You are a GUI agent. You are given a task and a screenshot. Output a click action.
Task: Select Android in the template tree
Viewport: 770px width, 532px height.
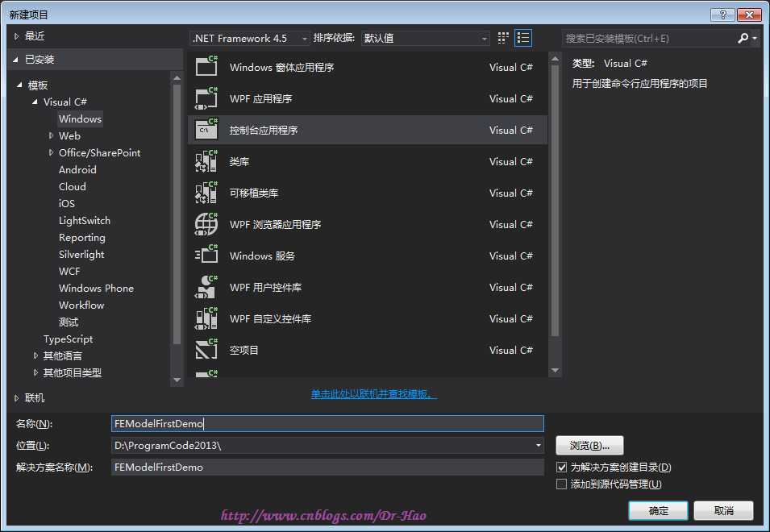point(77,170)
